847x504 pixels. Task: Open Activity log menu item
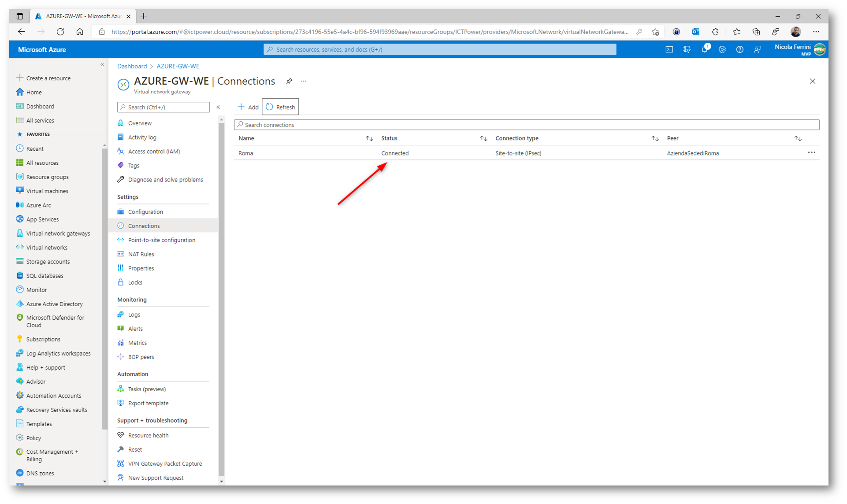pyautogui.click(x=142, y=137)
